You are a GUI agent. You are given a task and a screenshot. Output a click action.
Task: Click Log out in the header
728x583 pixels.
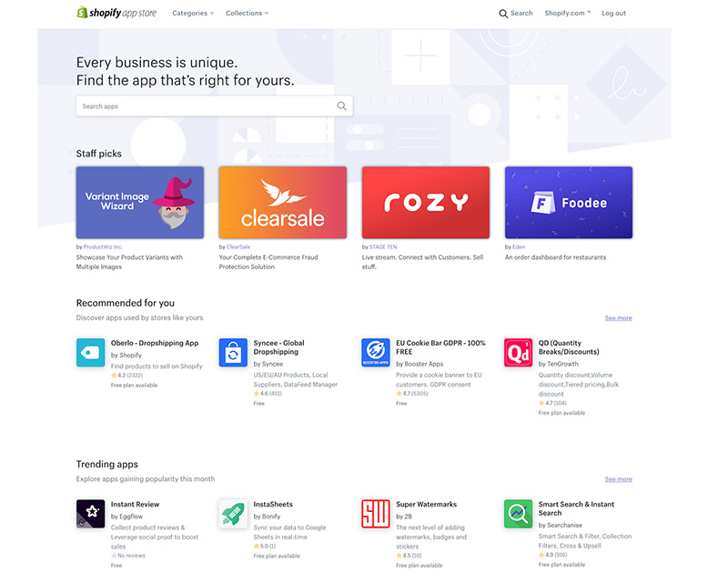[613, 13]
